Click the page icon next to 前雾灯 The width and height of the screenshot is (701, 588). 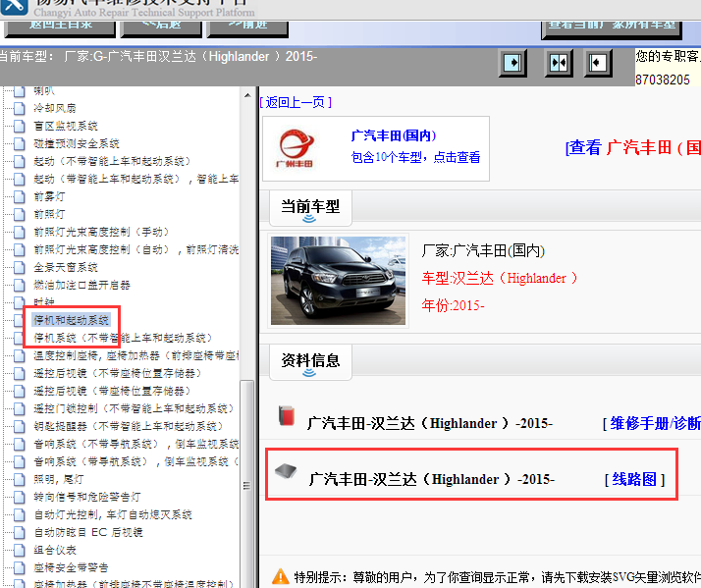click(x=20, y=196)
